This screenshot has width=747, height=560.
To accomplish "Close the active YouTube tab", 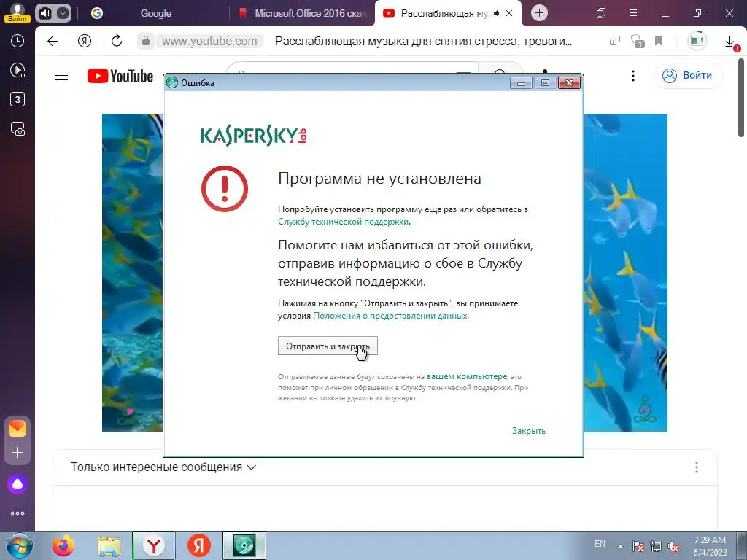I will [509, 13].
